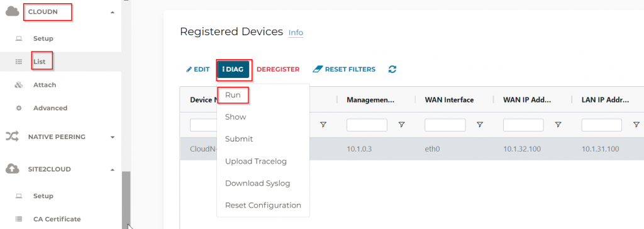The height and width of the screenshot is (229, 644).
Task: Click the Site2Cloud cloud upload icon
Action: coord(12,169)
